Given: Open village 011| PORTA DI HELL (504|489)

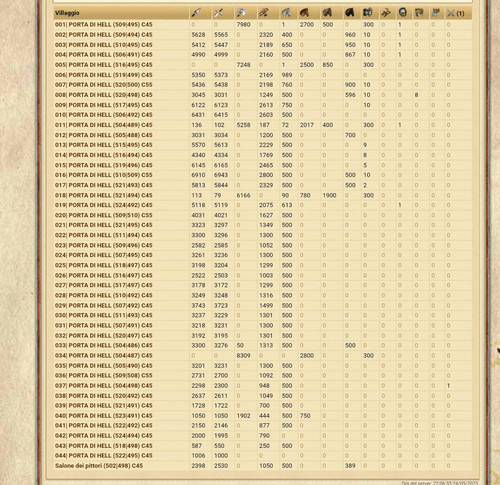Looking at the screenshot, I should tap(104, 125).
